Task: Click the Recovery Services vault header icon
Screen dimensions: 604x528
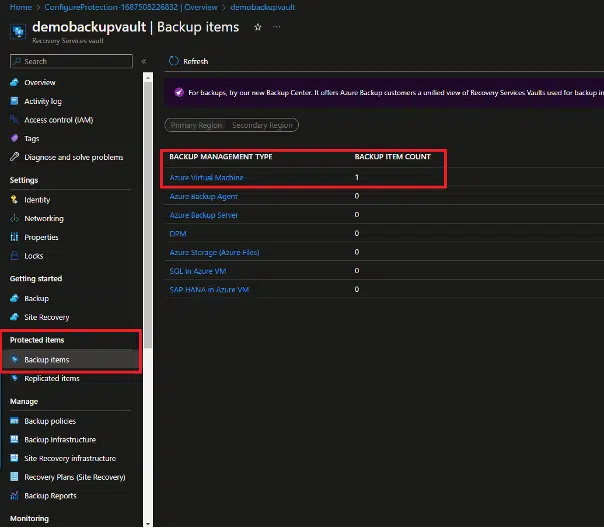Action: click(x=18, y=31)
